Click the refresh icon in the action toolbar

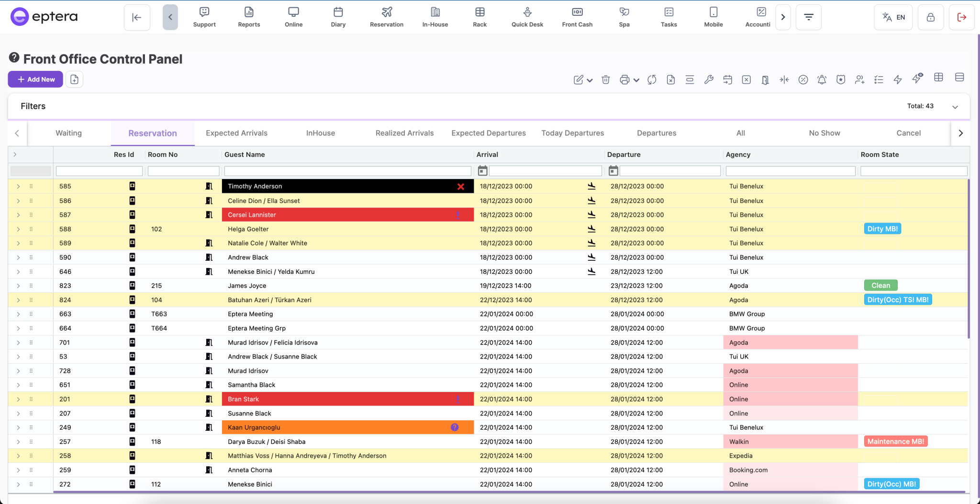point(652,79)
